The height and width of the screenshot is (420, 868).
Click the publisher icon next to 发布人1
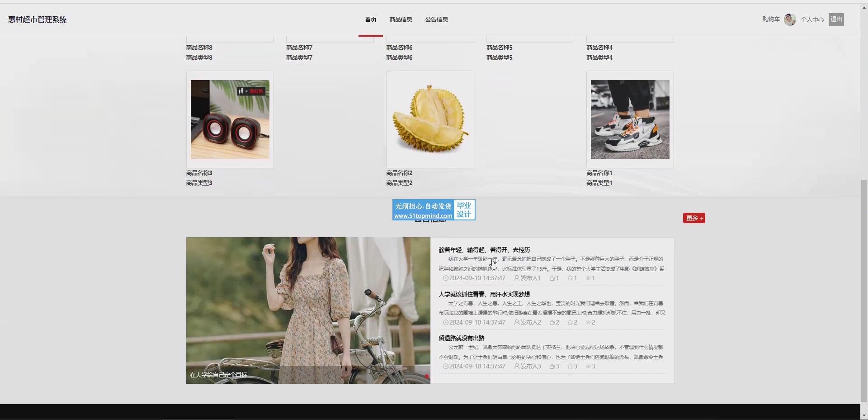click(x=517, y=278)
